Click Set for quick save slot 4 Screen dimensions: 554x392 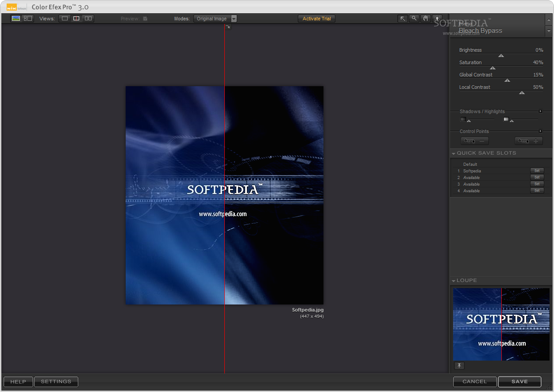pos(537,190)
